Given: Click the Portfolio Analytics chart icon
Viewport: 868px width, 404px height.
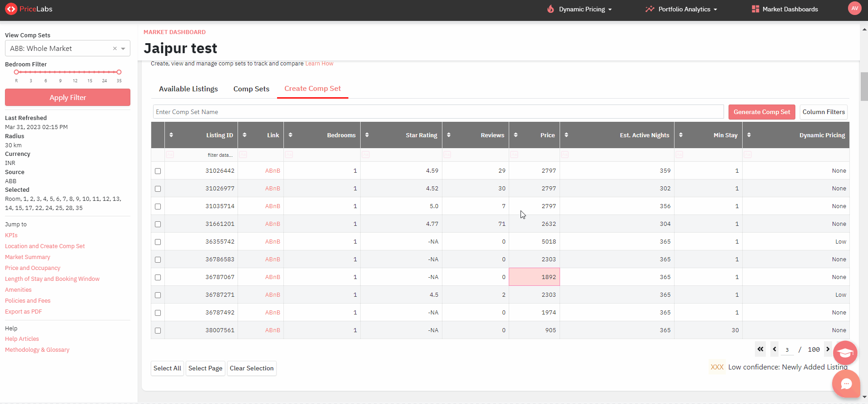Looking at the screenshot, I should coord(650,9).
